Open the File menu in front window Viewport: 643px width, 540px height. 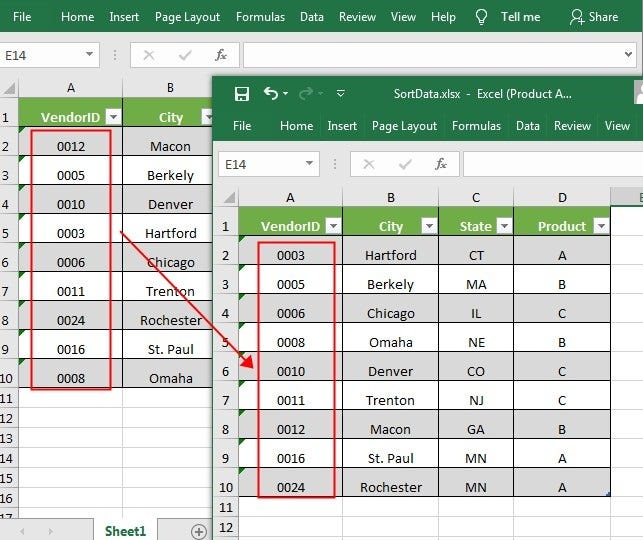pos(242,126)
